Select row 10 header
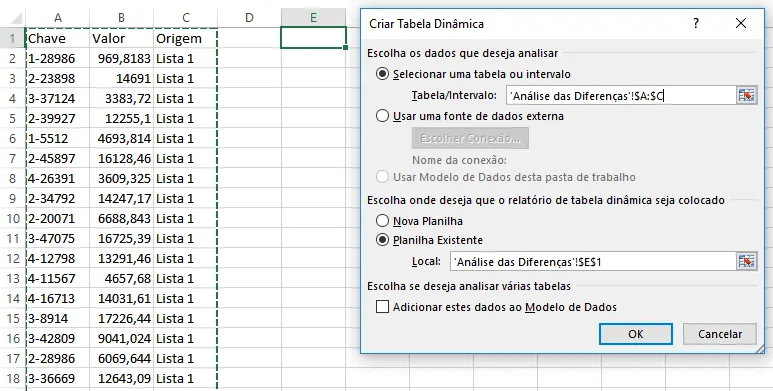 coord(13,218)
